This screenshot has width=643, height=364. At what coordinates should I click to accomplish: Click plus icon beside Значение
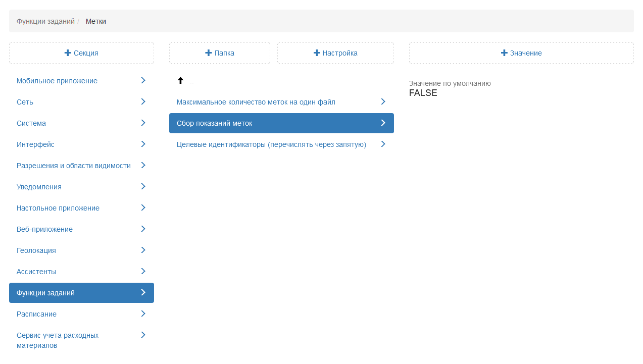504,53
